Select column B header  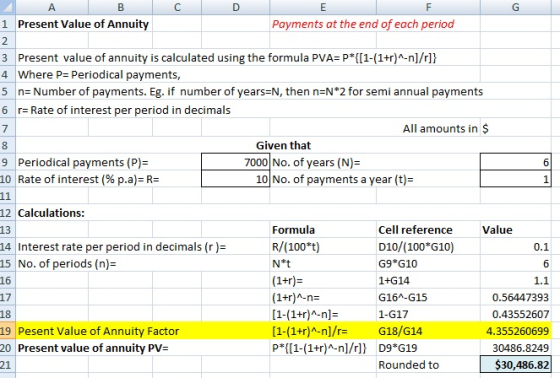(x=120, y=7)
